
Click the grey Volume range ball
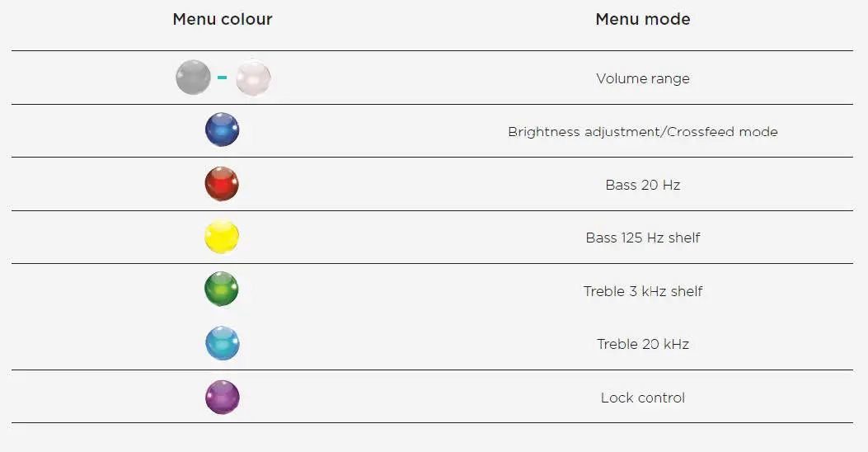193,78
